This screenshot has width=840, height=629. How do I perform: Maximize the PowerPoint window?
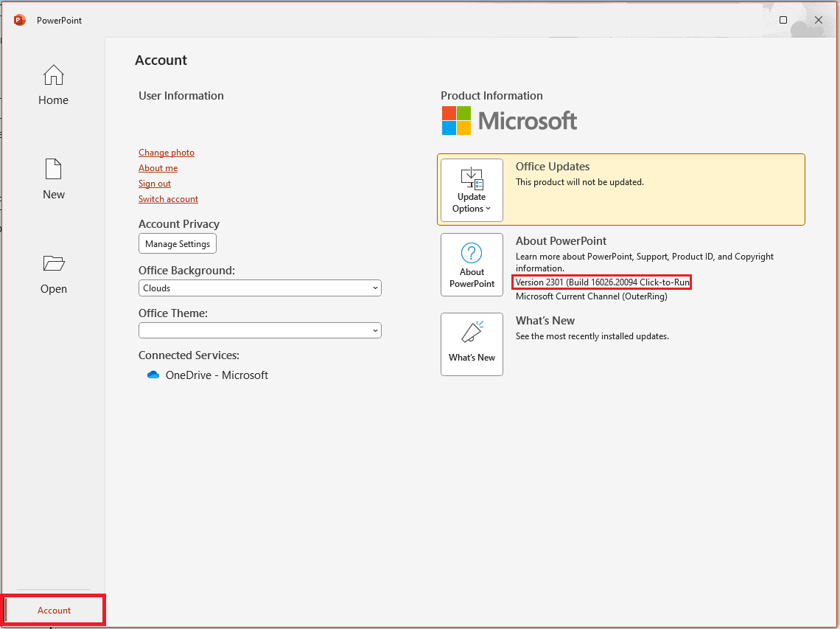[x=783, y=20]
